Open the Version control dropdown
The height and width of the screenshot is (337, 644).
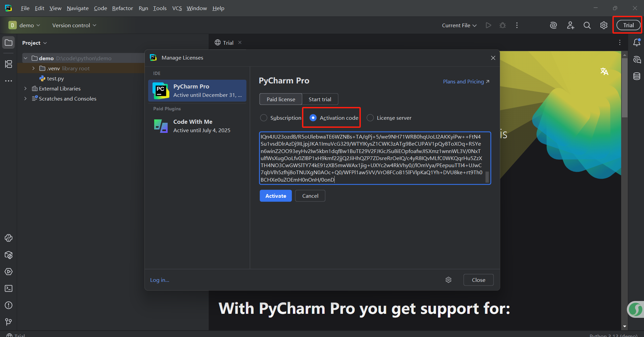(x=74, y=25)
